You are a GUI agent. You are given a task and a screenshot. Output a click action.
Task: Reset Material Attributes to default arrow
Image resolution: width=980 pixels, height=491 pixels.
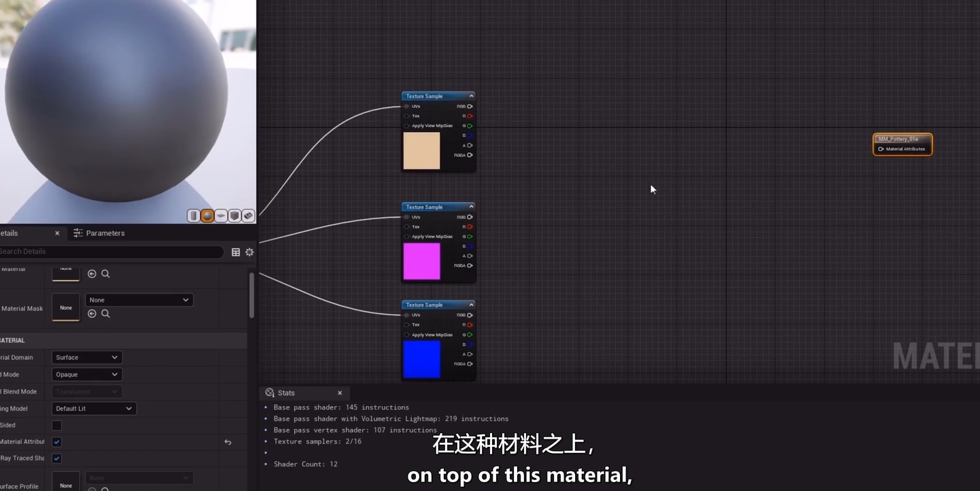click(x=228, y=442)
